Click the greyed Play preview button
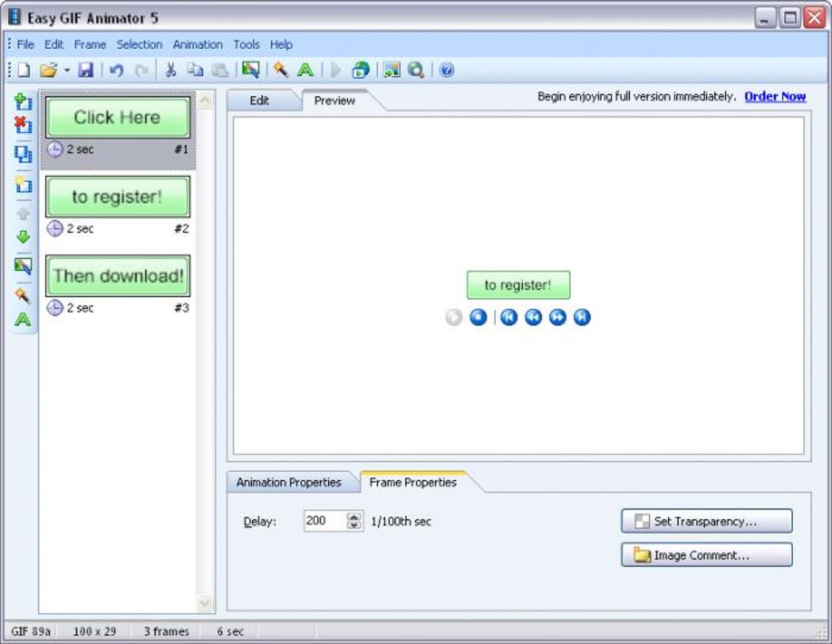 click(x=454, y=317)
